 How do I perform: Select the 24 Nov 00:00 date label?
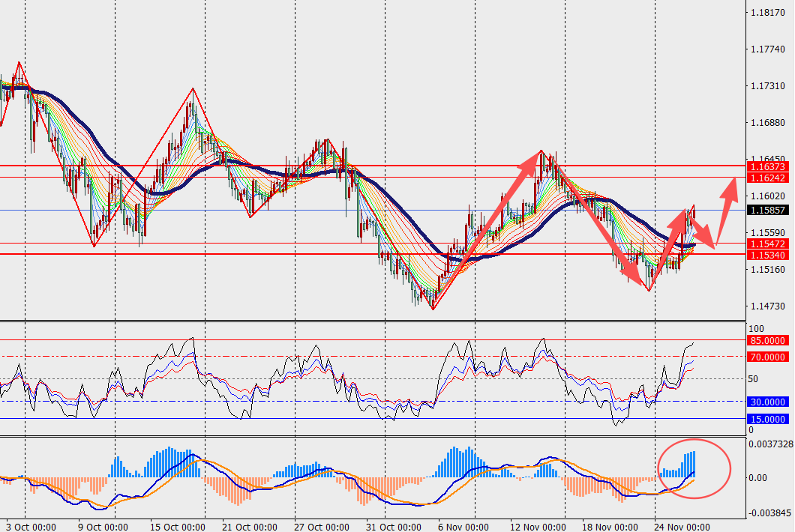tap(682, 527)
